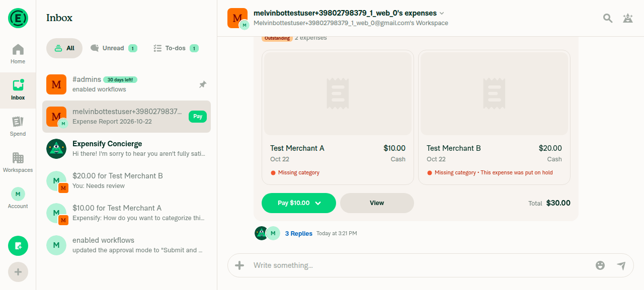
Task: Open the Spend section
Action: click(18, 127)
